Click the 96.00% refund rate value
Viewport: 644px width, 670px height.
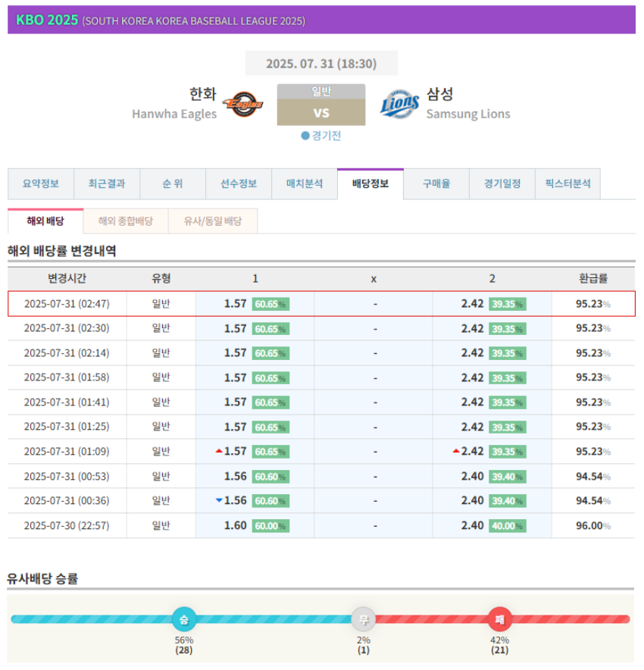tap(593, 525)
